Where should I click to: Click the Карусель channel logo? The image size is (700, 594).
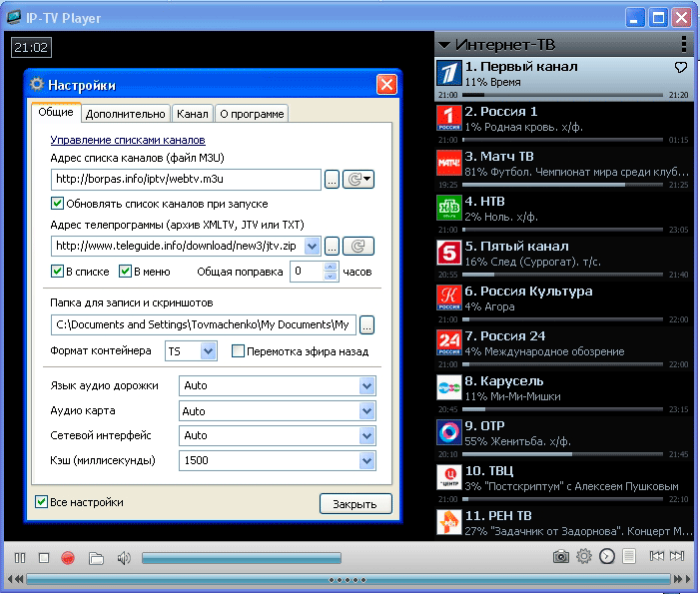tap(448, 387)
